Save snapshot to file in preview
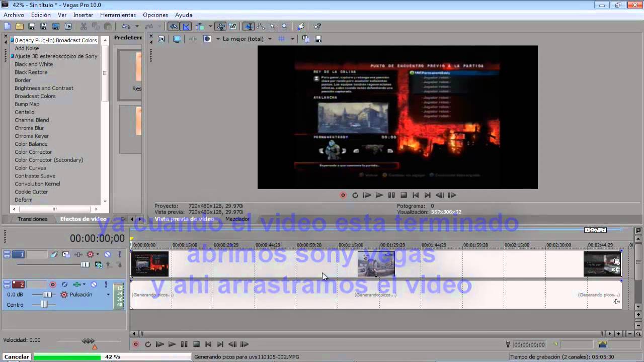644x362 pixels. click(318, 39)
